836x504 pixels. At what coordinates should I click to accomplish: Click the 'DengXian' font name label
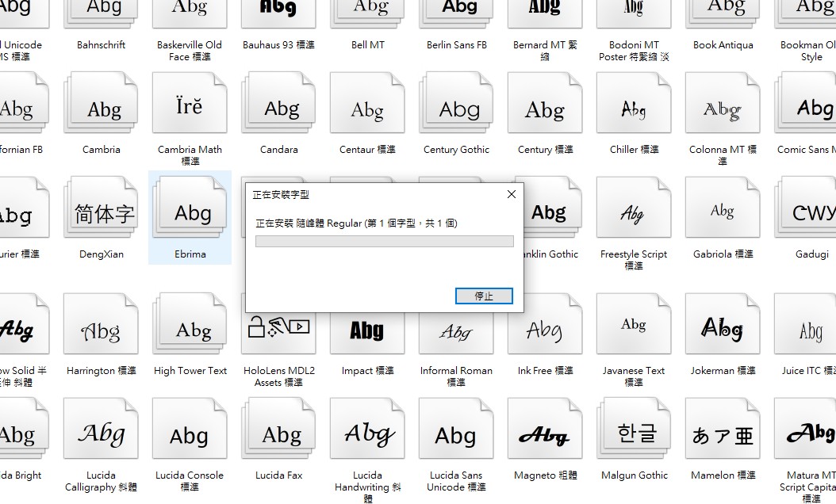[x=101, y=254]
